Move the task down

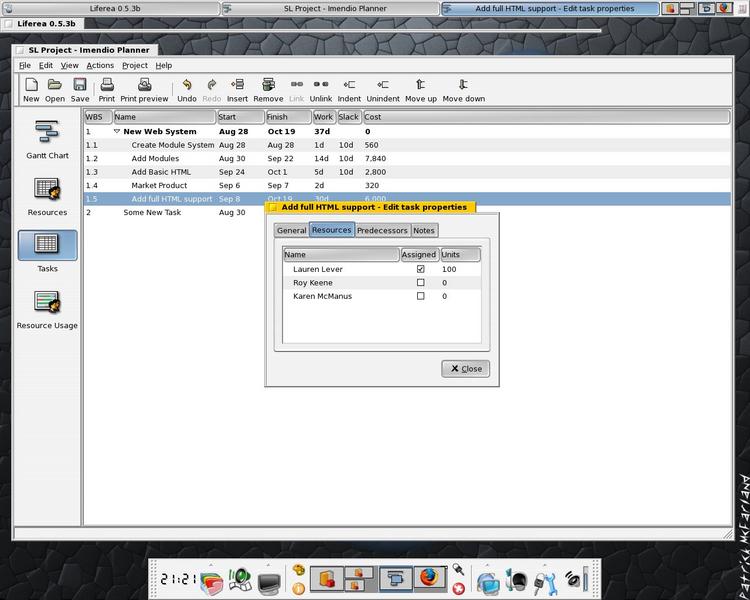click(x=463, y=90)
